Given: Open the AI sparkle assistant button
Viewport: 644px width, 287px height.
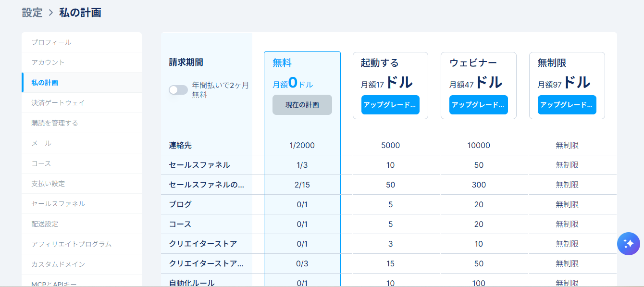Looking at the screenshot, I should pyautogui.click(x=629, y=244).
